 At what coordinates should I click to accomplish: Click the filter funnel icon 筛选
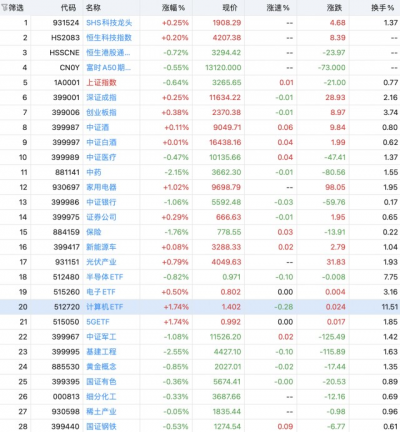(4, 8)
